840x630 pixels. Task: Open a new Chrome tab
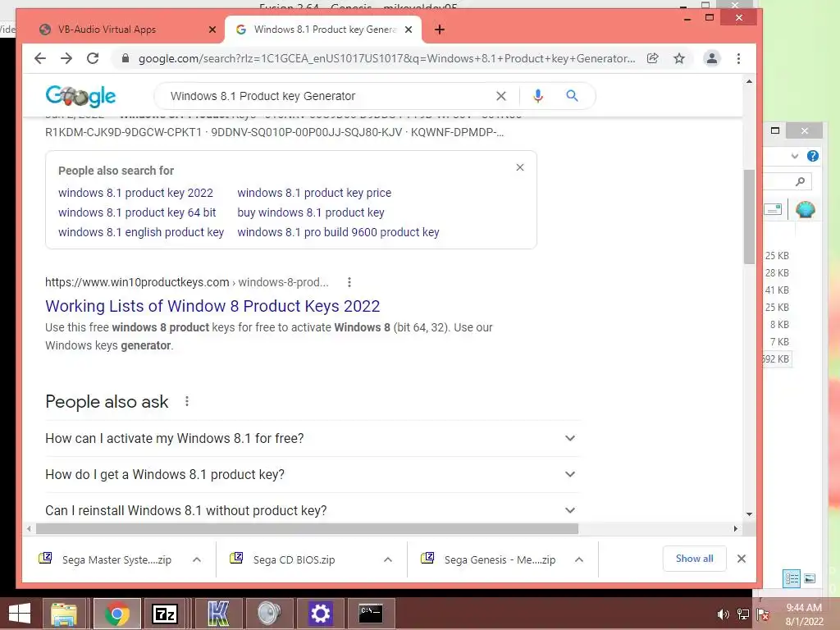tap(440, 30)
